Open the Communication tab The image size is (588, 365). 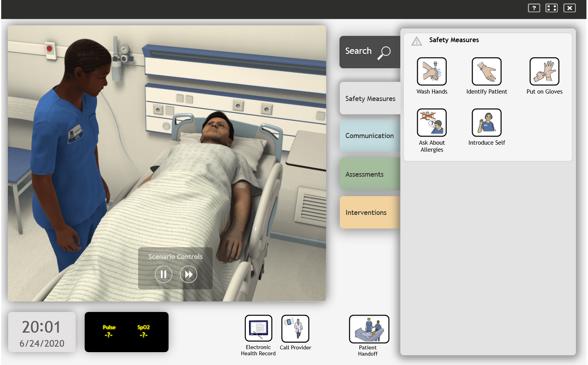pyautogui.click(x=369, y=136)
